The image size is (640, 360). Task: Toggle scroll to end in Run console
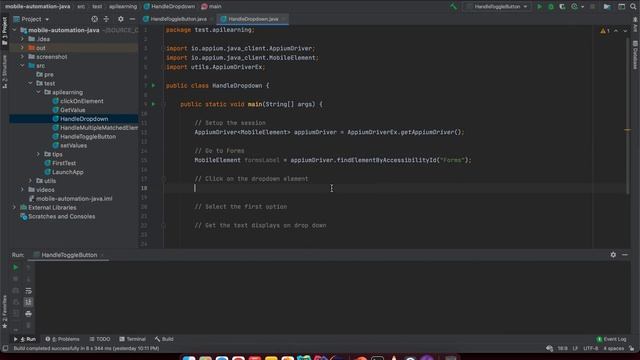click(x=28, y=302)
